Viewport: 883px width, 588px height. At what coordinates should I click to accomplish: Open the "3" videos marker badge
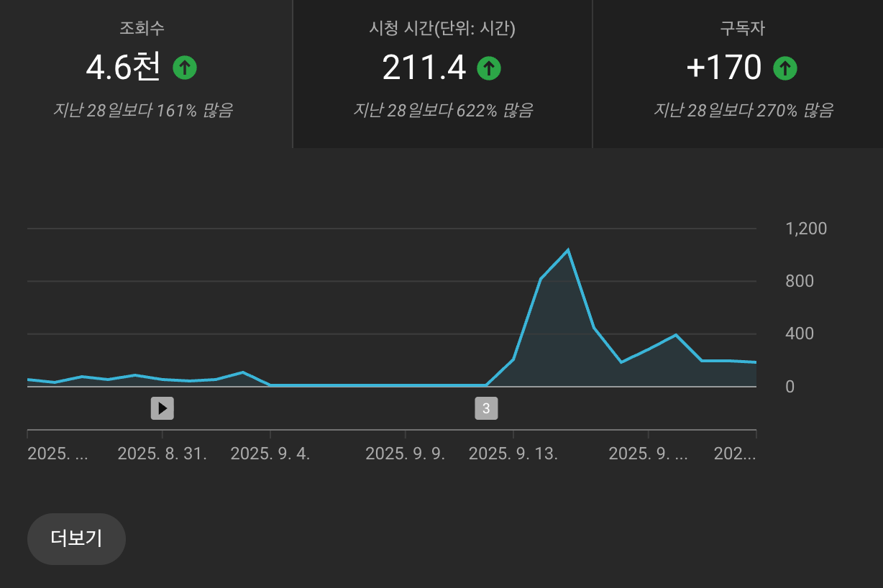(x=486, y=408)
